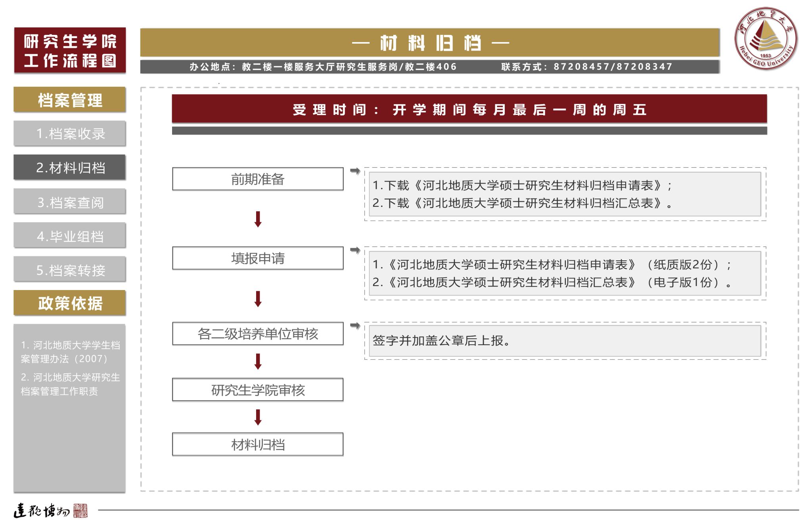Click red down arrow below 前期准备

coord(258,219)
